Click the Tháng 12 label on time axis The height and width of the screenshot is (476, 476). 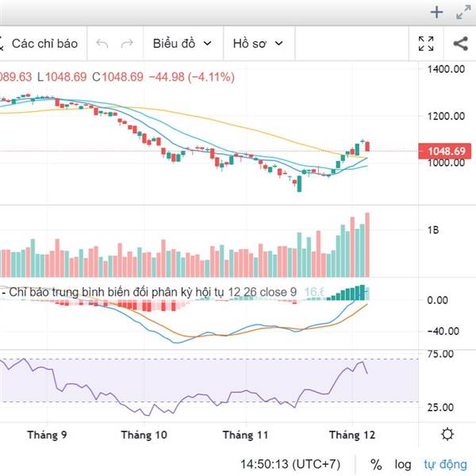click(351, 435)
